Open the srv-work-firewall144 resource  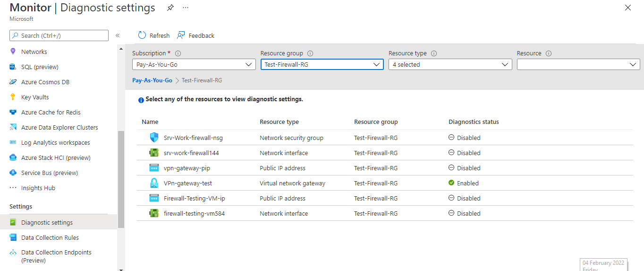[191, 153]
